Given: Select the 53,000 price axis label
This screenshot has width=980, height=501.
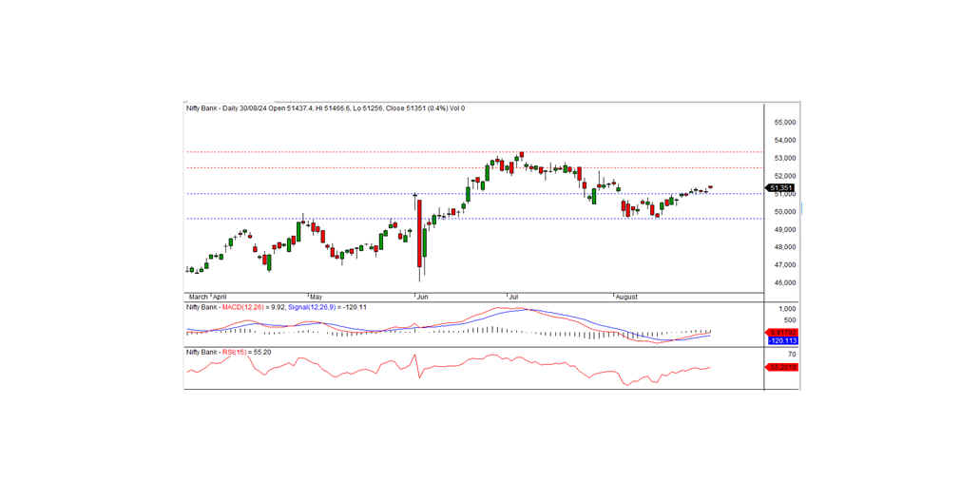Looking at the screenshot, I should tap(783, 158).
